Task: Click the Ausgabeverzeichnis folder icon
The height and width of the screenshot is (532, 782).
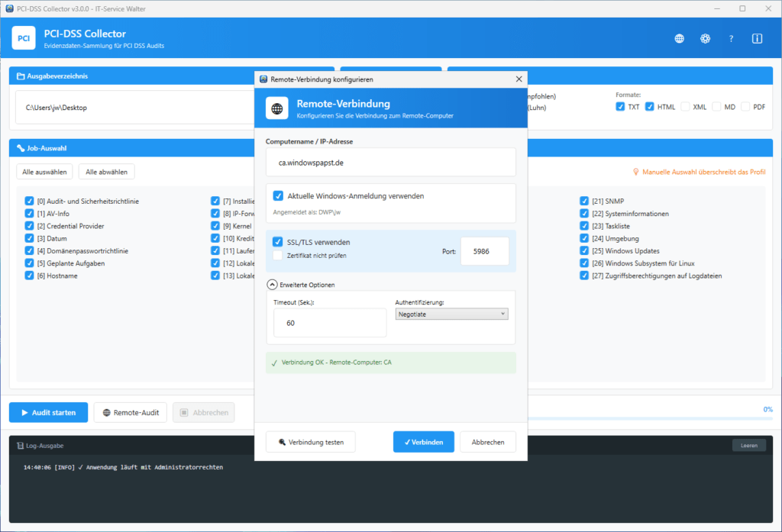Action: (21, 76)
